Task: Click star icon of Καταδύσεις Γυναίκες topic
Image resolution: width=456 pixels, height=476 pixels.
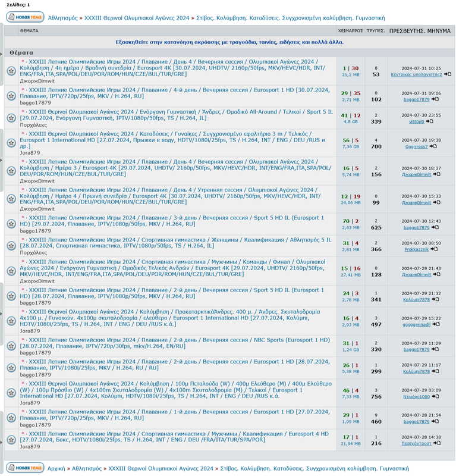Action: coord(11,143)
